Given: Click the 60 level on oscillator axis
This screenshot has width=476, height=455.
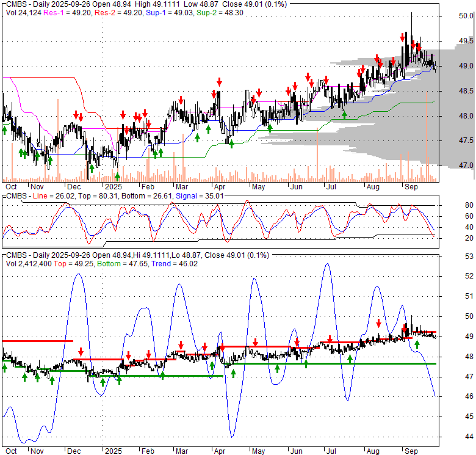Looking at the screenshot, I should pyautogui.click(x=469, y=216).
